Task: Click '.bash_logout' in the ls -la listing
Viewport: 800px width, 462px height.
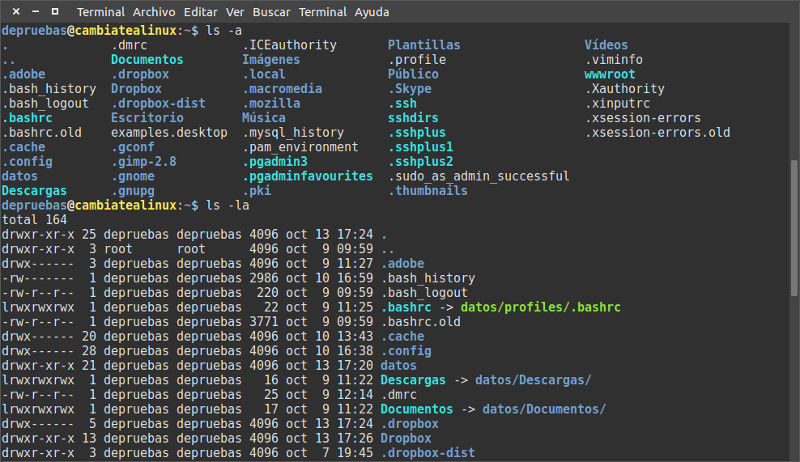Action: tap(424, 293)
